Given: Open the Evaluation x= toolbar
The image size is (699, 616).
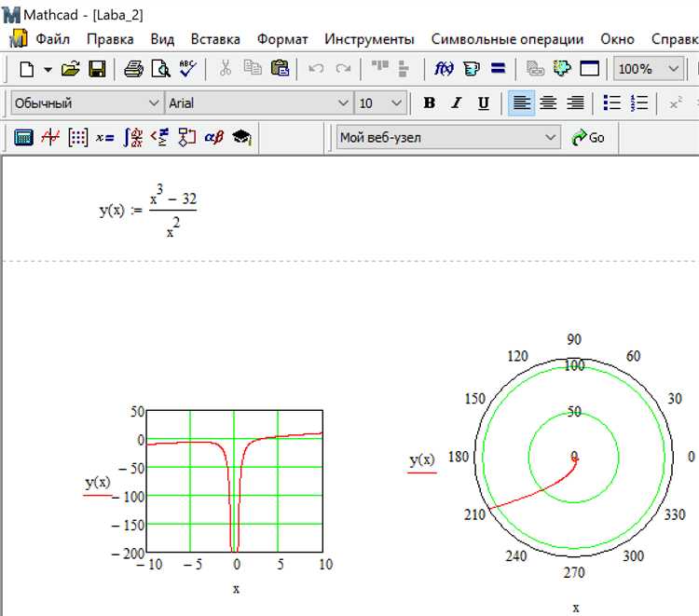Looking at the screenshot, I should [104, 137].
